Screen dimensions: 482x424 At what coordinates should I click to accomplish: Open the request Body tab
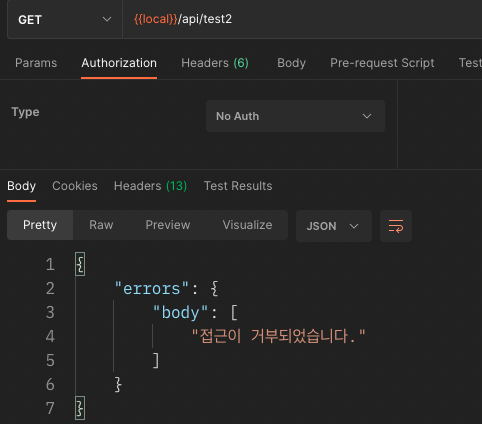coord(292,63)
